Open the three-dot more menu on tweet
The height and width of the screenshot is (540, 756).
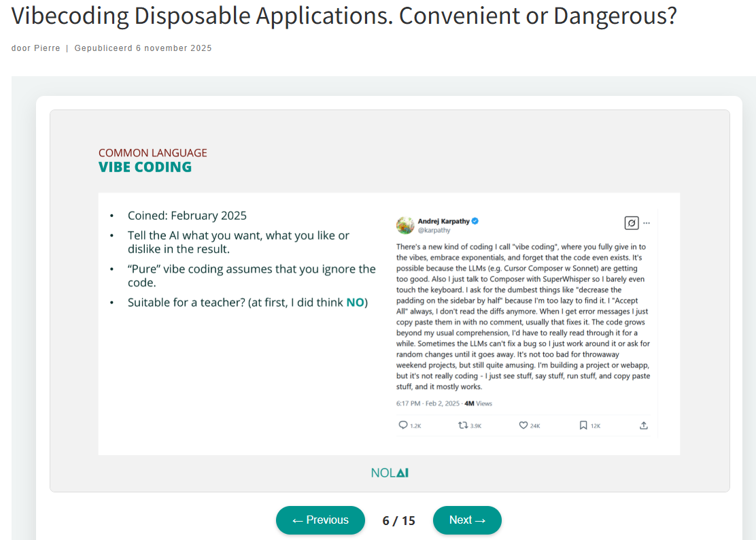click(x=647, y=223)
